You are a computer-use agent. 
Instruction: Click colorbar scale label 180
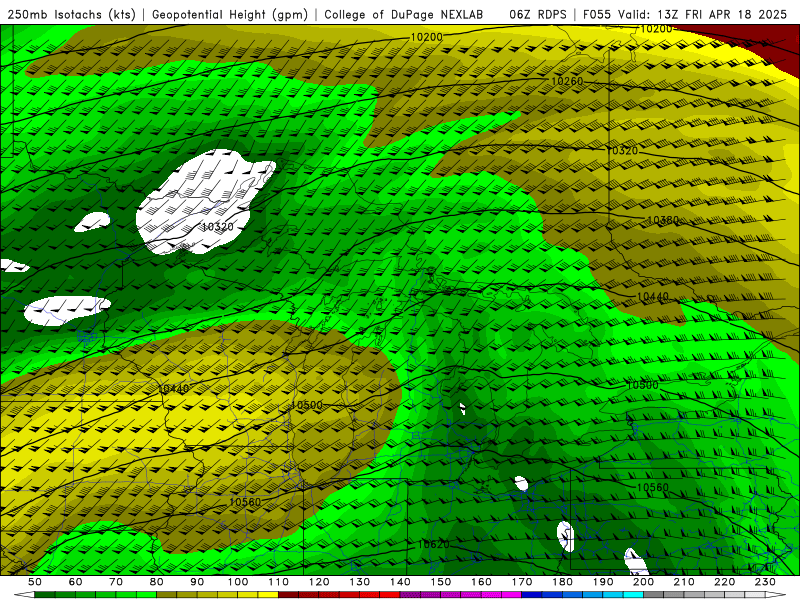pos(563,582)
